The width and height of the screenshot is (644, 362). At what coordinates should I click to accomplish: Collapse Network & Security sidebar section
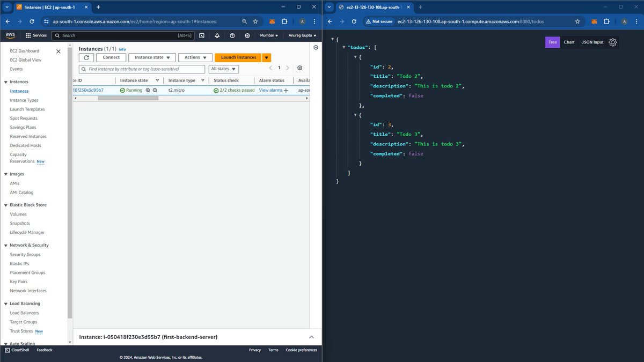[x=6, y=245]
